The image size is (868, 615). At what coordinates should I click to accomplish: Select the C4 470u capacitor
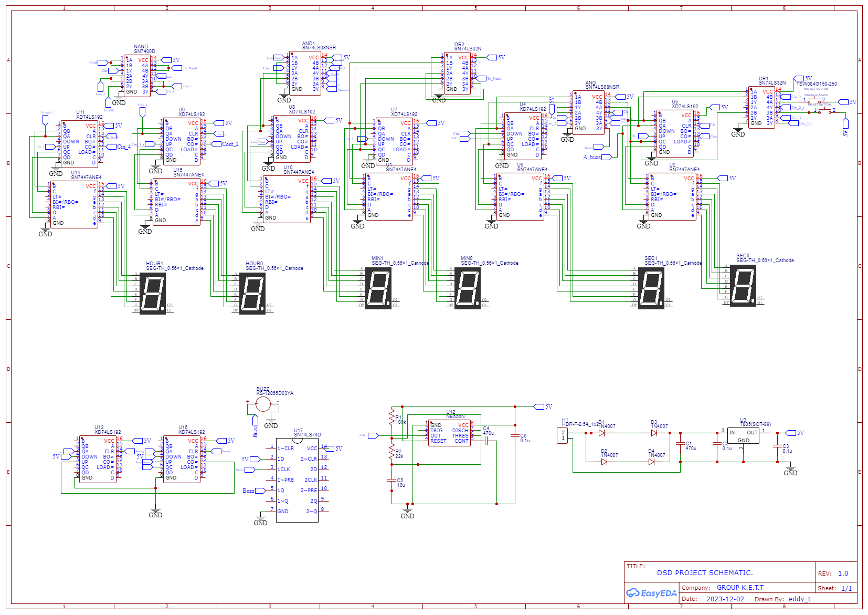[486, 441]
